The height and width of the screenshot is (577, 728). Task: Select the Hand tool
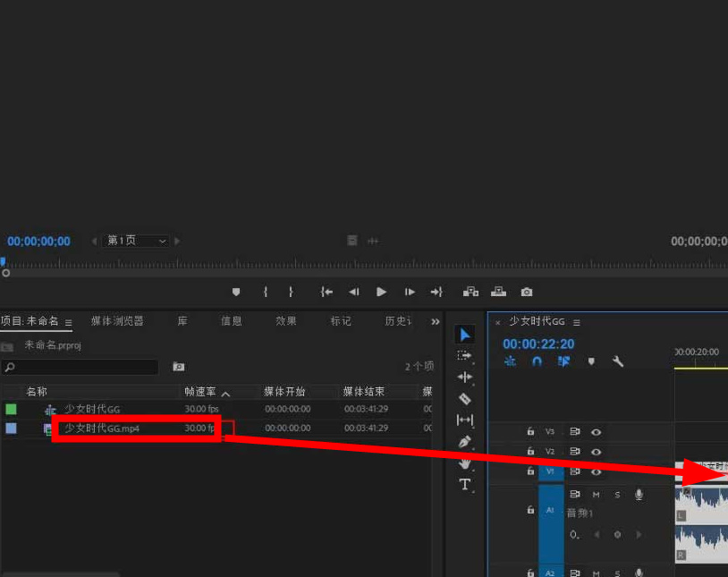click(x=464, y=463)
